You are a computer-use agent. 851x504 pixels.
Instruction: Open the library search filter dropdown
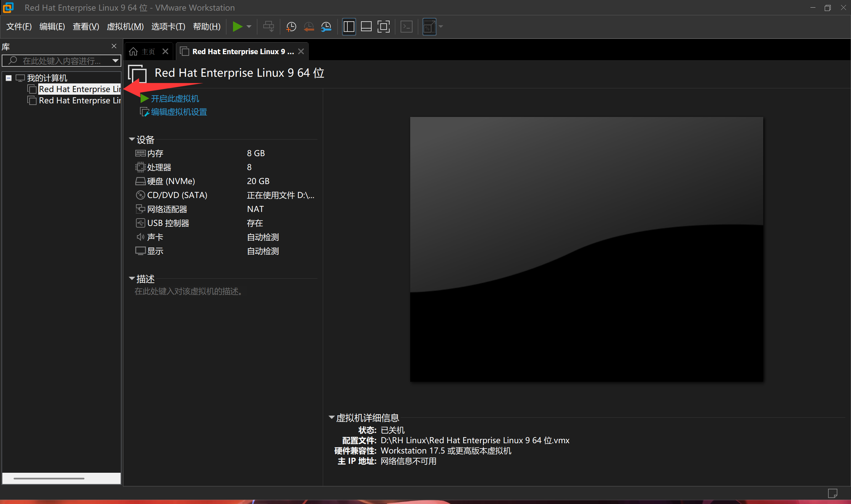click(115, 61)
